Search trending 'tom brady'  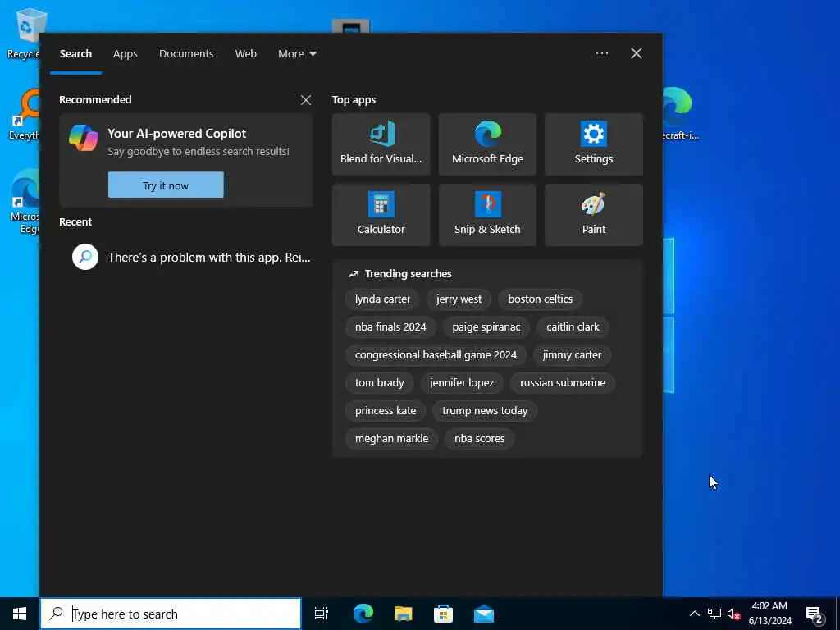tap(379, 382)
